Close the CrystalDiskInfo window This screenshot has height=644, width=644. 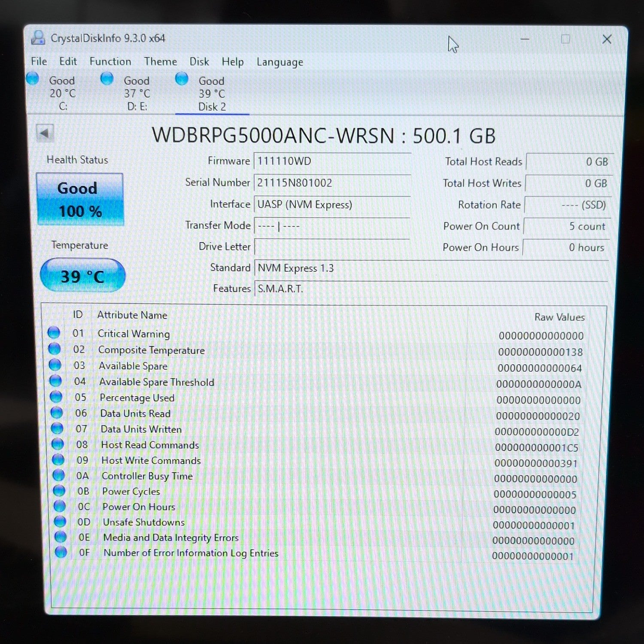[x=607, y=39]
